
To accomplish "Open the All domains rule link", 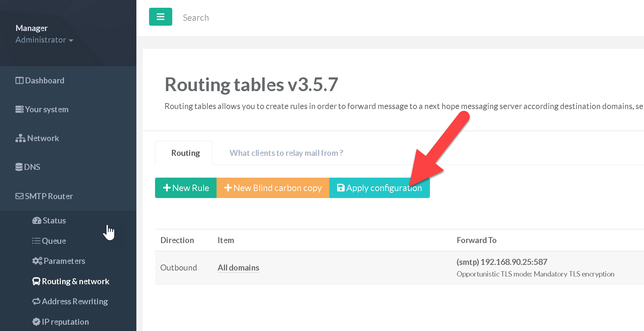I will (x=238, y=268).
